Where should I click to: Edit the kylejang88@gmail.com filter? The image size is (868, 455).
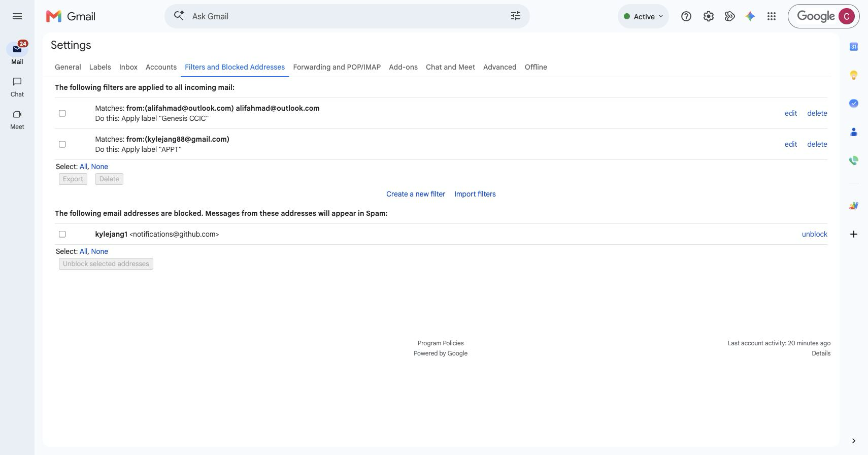tap(790, 144)
